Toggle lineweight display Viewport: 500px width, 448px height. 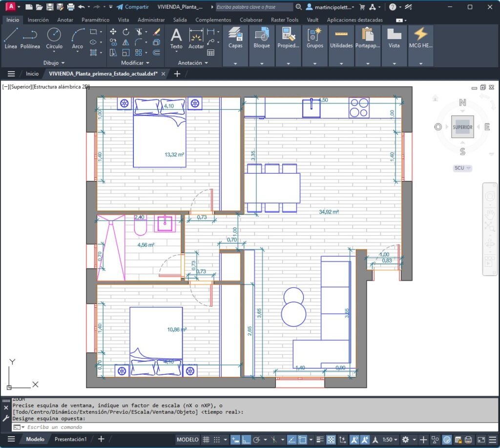[x=320, y=440]
